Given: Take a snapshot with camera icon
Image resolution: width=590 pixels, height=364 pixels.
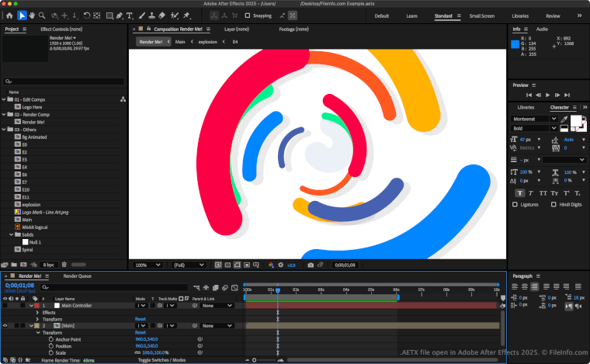Looking at the screenshot, I should [311, 265].
